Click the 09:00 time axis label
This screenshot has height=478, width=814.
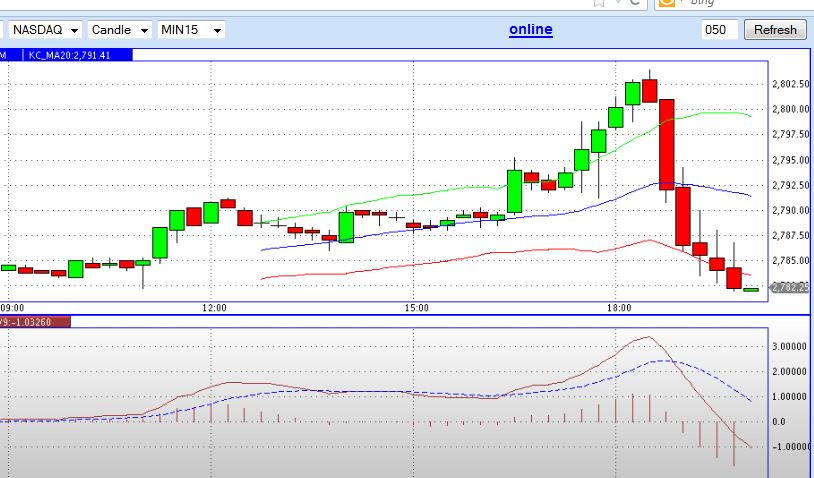click(12, 308)
